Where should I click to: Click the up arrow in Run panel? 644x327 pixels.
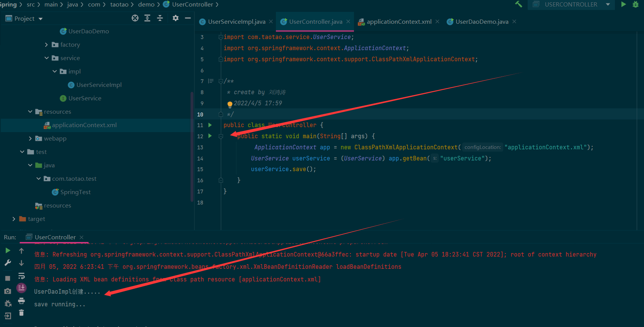coord(21,251)
